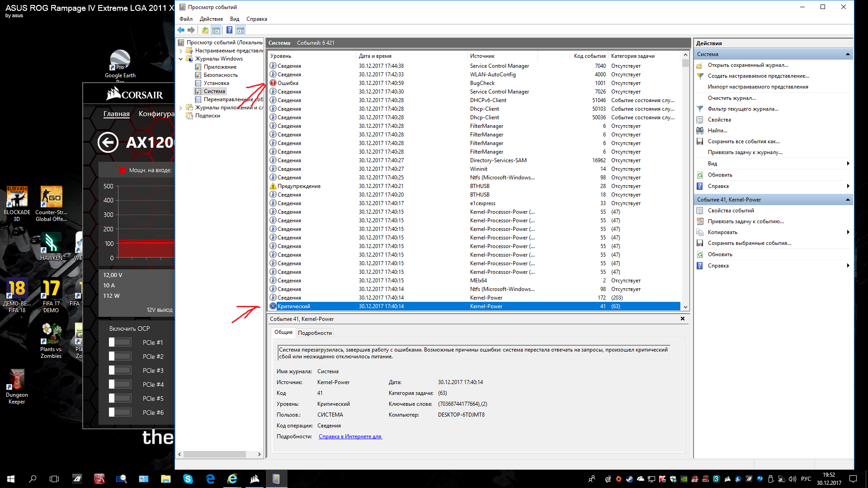Collapse the Журналы Windows tree node

click(x=181, y=59)
